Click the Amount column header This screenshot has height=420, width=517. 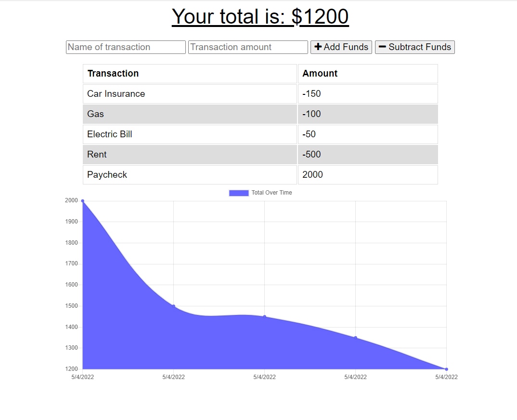[x=368, y=73]
